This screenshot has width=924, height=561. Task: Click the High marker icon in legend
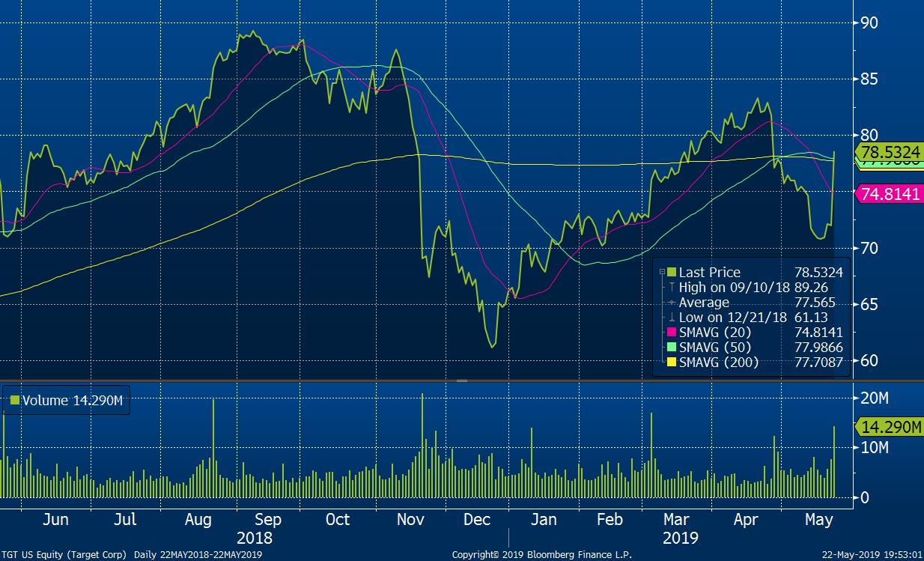tap(672, 288)
